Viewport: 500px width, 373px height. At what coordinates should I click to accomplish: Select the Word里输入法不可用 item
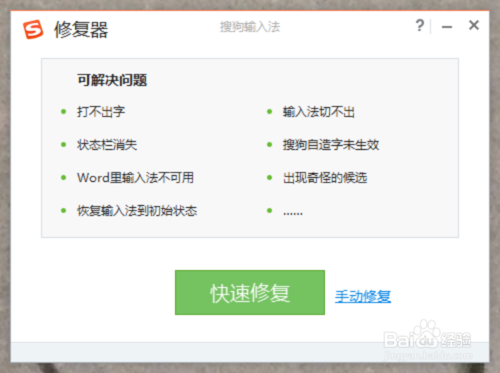(x=135, y=178)
